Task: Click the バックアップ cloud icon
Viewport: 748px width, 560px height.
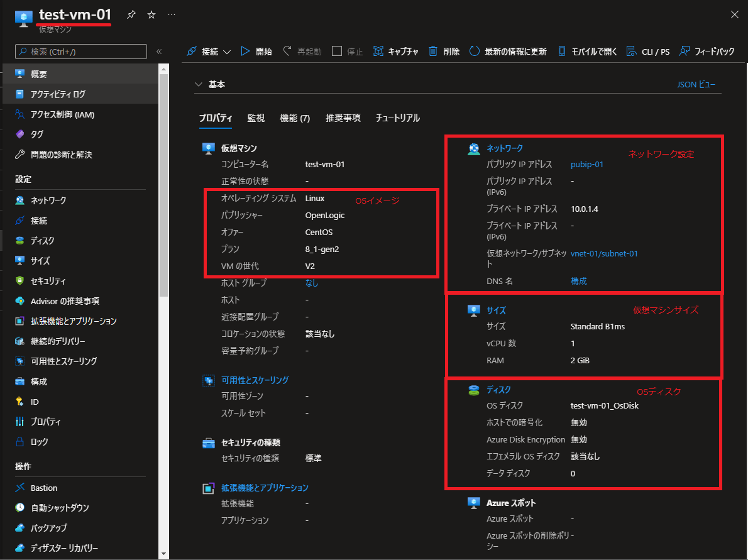Action: tap(19, 527)
